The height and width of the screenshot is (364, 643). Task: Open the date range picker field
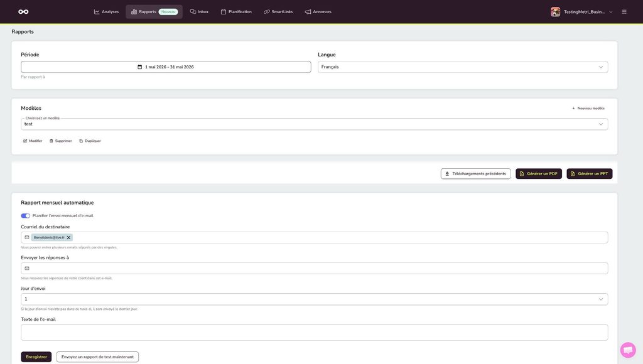coord(166,67)
